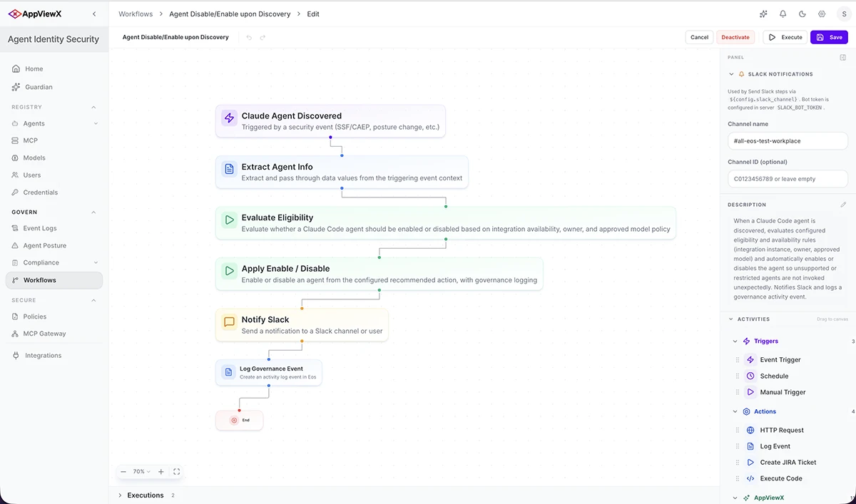This screenshot has width=856, height=504.
Task: Zoom out the canvas with the minus icon
Action: tap(123, 472)
